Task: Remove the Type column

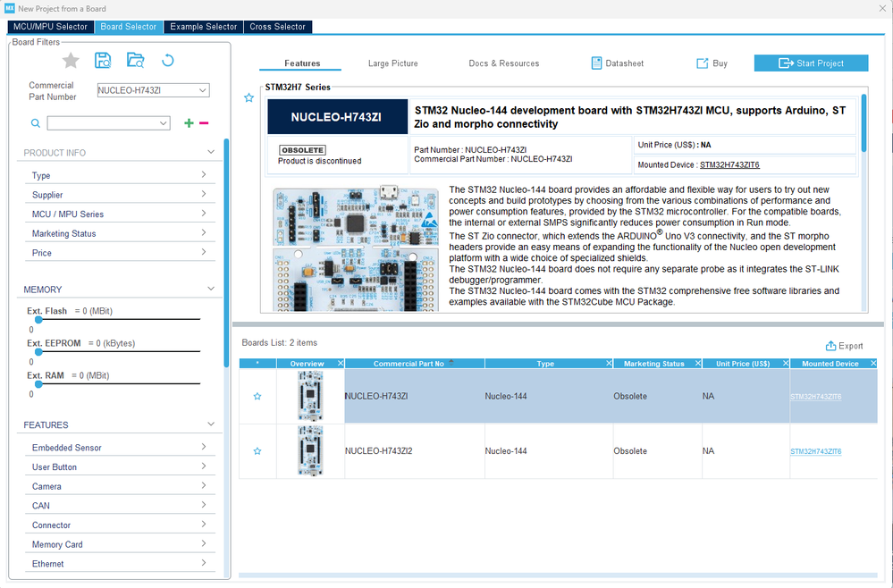Action: pos(609,363)
